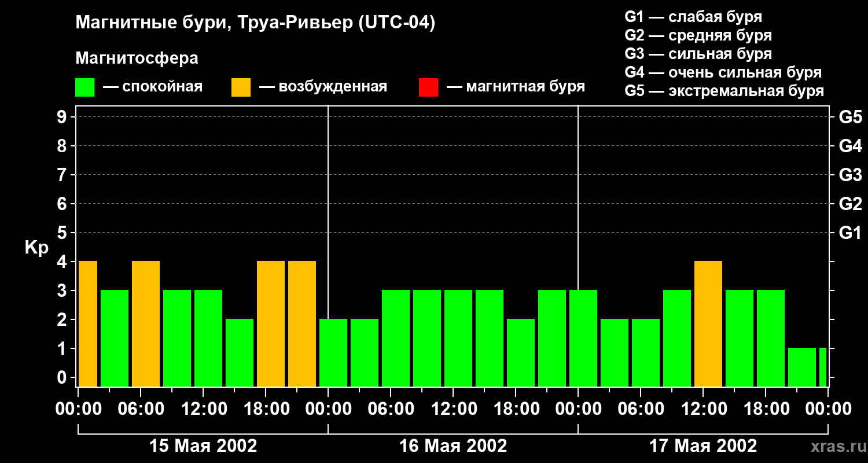Viewport: 868px width, 463px height.
Task: Click the '00:00' label at the chart's far left
Action: [x=78, y=409]
